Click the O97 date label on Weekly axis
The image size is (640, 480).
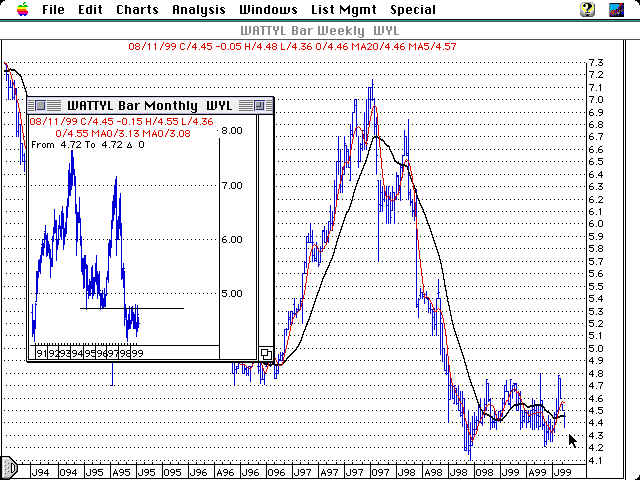coord(380,473)
